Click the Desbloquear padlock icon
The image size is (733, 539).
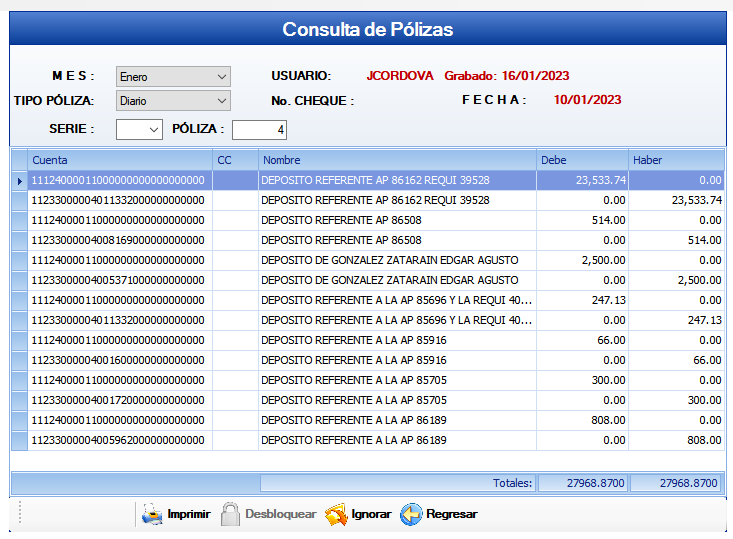(x=231, y=514)
